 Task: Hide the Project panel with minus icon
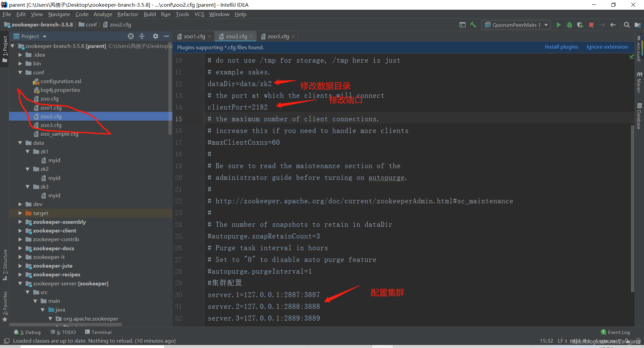tap(166, 36)
